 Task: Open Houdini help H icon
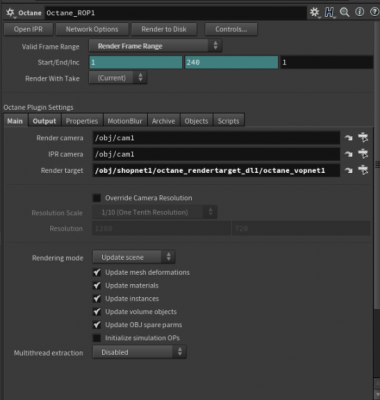[x=329, y=13]
